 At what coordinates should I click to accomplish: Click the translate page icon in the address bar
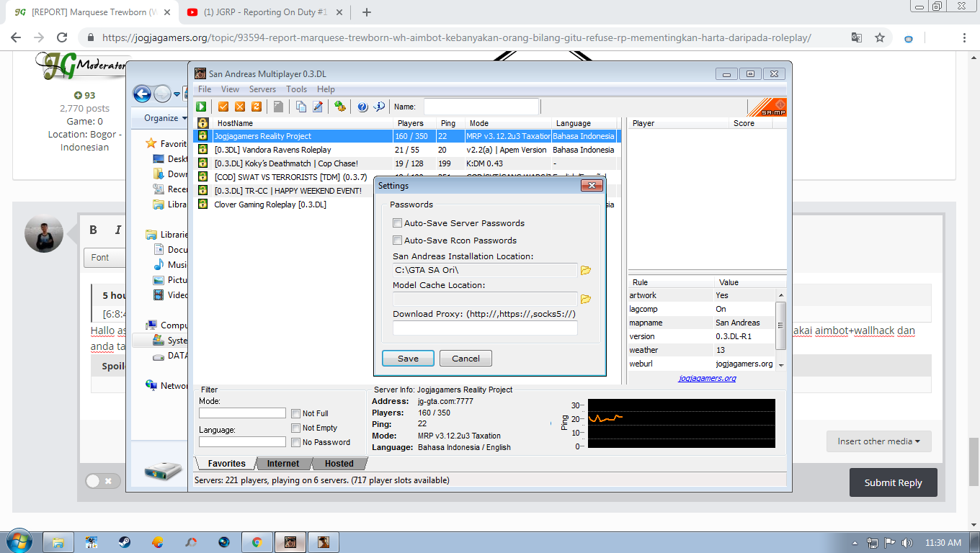point(856,37)
